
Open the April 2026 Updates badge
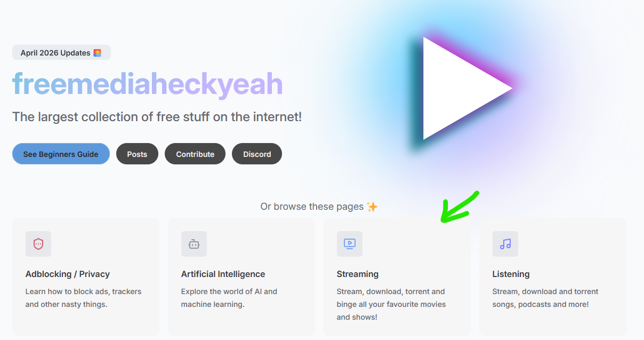pos(61,52)
